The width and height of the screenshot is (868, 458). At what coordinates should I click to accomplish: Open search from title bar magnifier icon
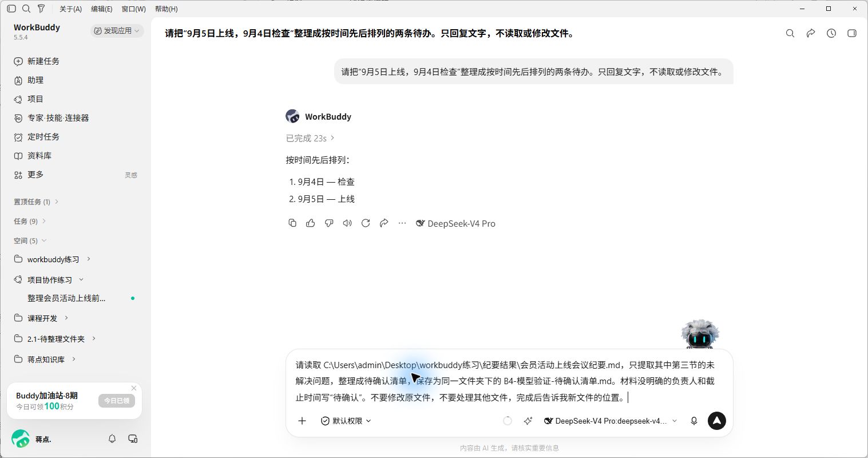(26, 9)
